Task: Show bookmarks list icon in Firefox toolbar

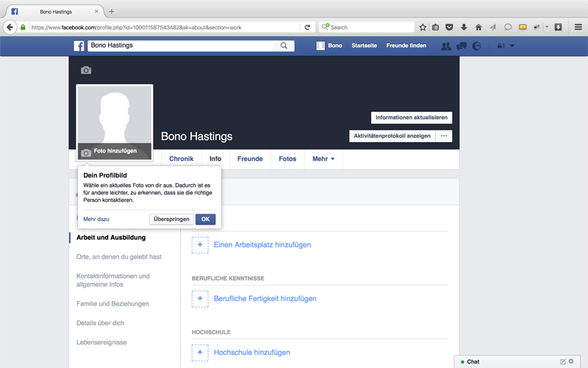Action: 435,27
